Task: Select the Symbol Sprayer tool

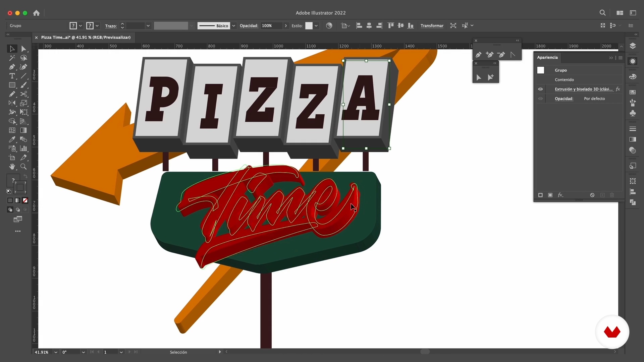Action: pos(12,148)
